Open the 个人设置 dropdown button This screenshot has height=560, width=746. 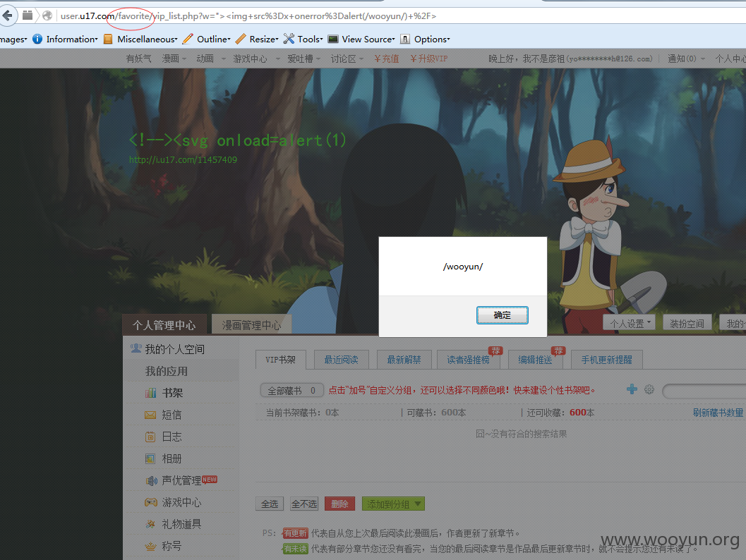pyautogui.click(x=630, y=323)
